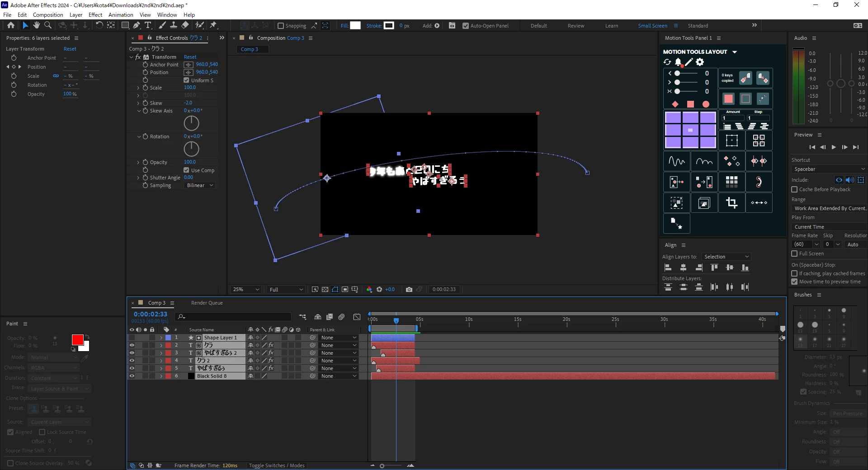Select the Puppet Pin tool
This screenshot has height=470, width=868.
(x=213, y=25)
